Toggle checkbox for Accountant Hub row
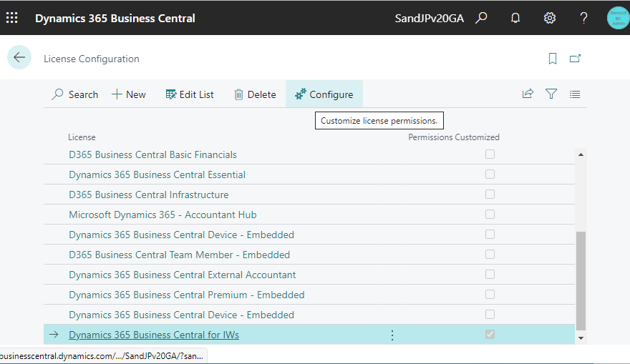This screenshot has height=364, width=630. pyautogui.click(x=490, y=215)
